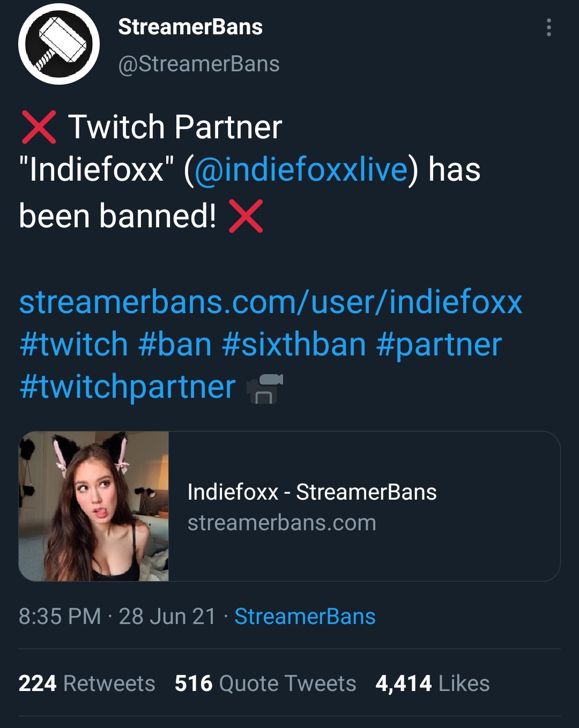Screen dimensions: 579x728
Task: Select the #ban hashtag
Action: tap(175, 344)
